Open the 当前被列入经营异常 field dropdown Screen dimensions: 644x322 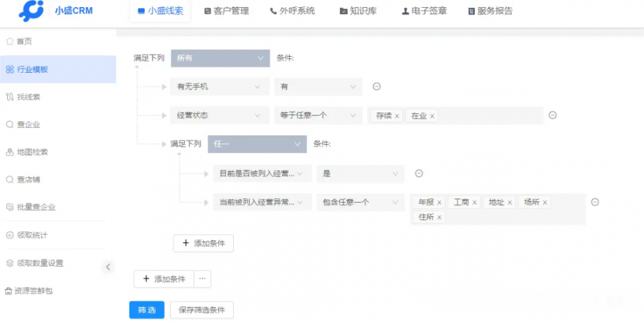point(262,202)
